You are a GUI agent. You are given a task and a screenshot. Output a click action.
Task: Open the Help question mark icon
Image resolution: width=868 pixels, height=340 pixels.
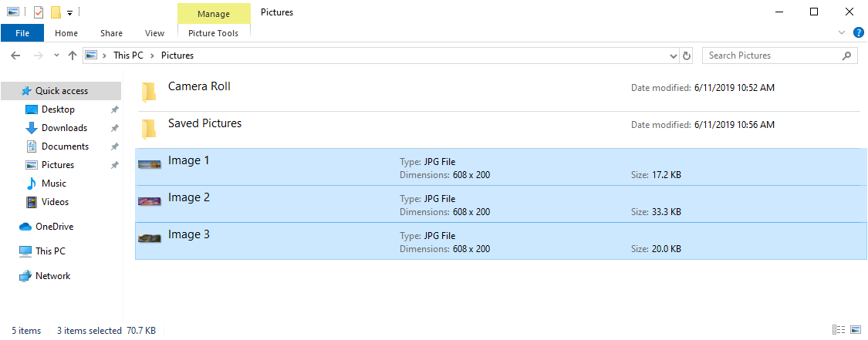[858, 32]
